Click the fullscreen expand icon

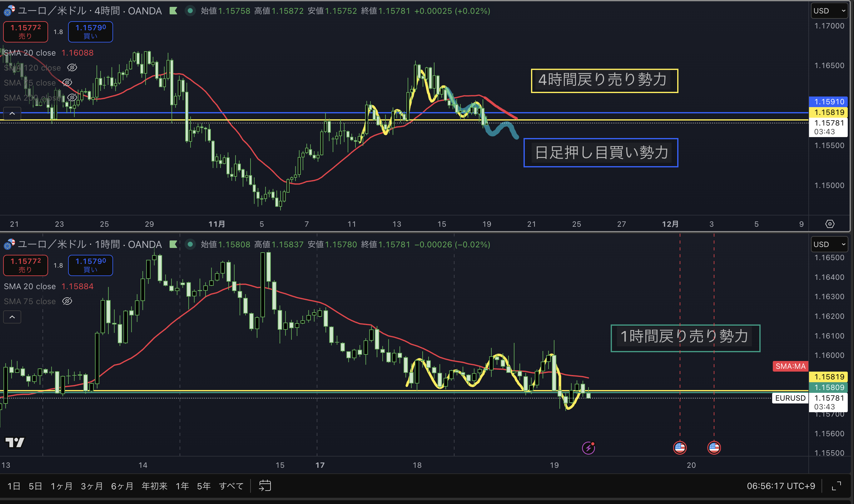(x=836, y=486)
